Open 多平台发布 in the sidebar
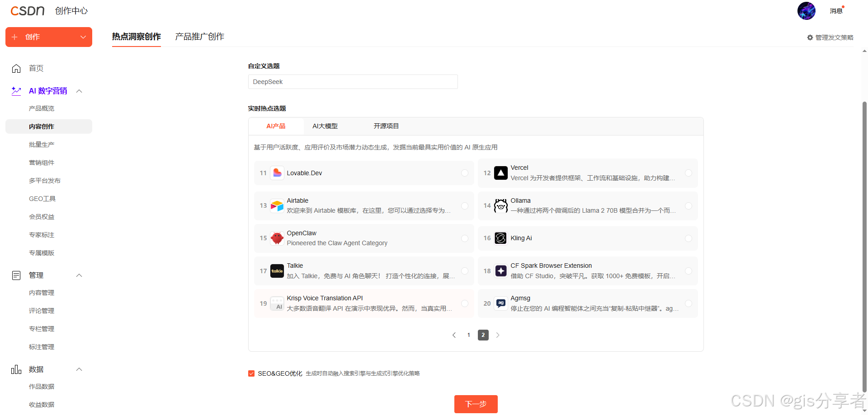This screenshot has height=415, width=868. [45, 181]
